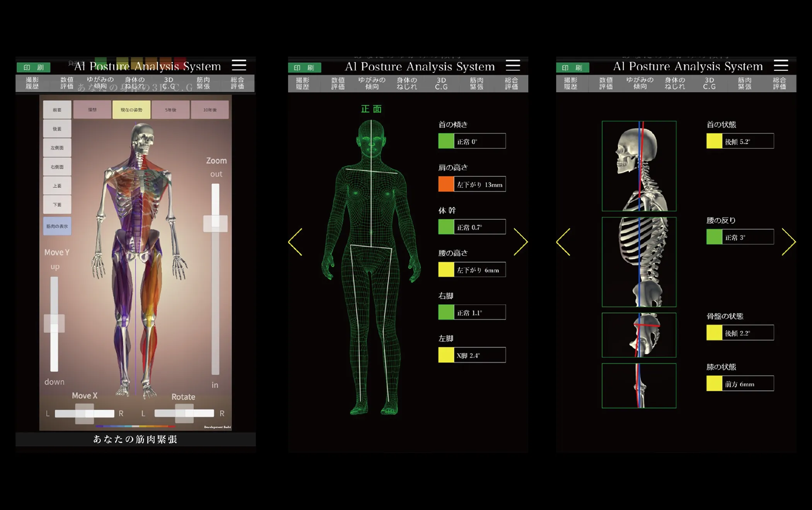
Task: Open 数値評価 tab in middle panel
Action: pyautogui.click(x=338, y=83)
